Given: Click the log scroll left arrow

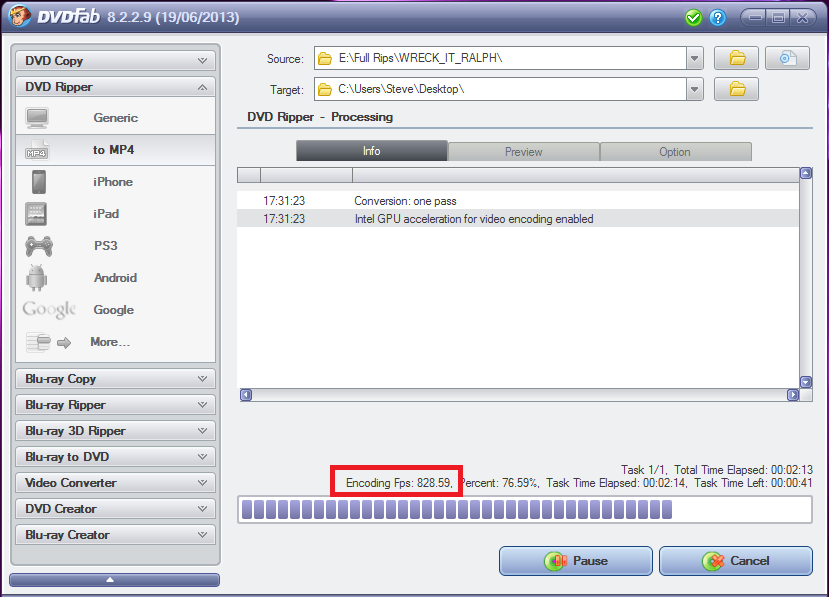Looking at the screenshot, I should 246,395.
